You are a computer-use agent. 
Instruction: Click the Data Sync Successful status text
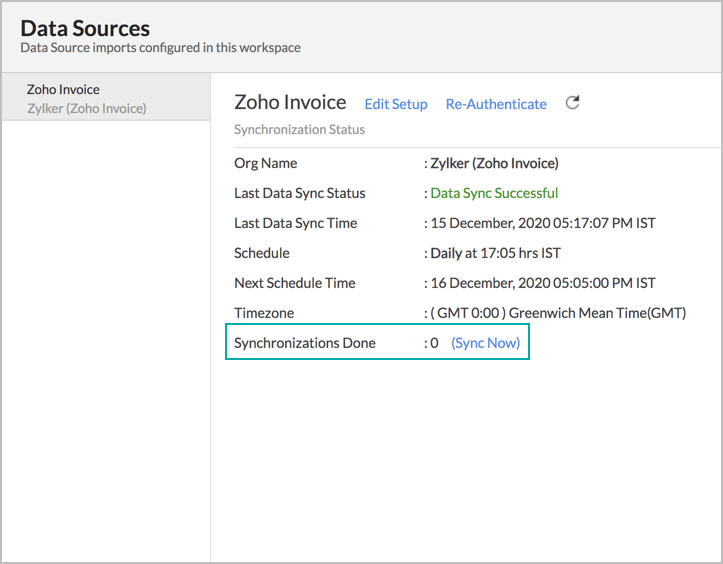[494, 193]
